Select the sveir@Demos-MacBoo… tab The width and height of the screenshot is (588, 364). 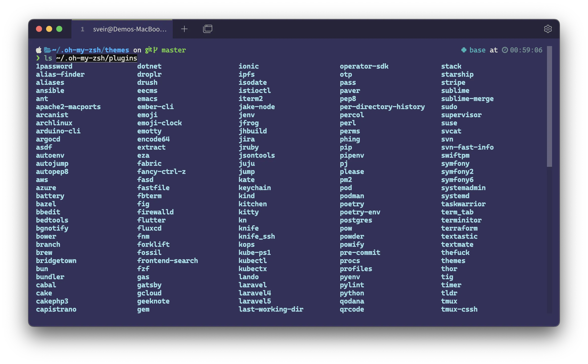(x=122, y=29)
